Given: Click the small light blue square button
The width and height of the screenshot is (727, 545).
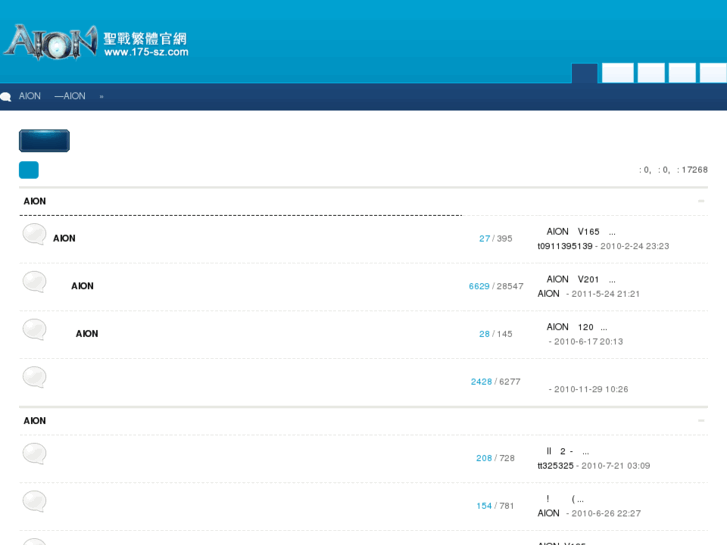Looking at the screenshot, I should (x=29, y=170).
